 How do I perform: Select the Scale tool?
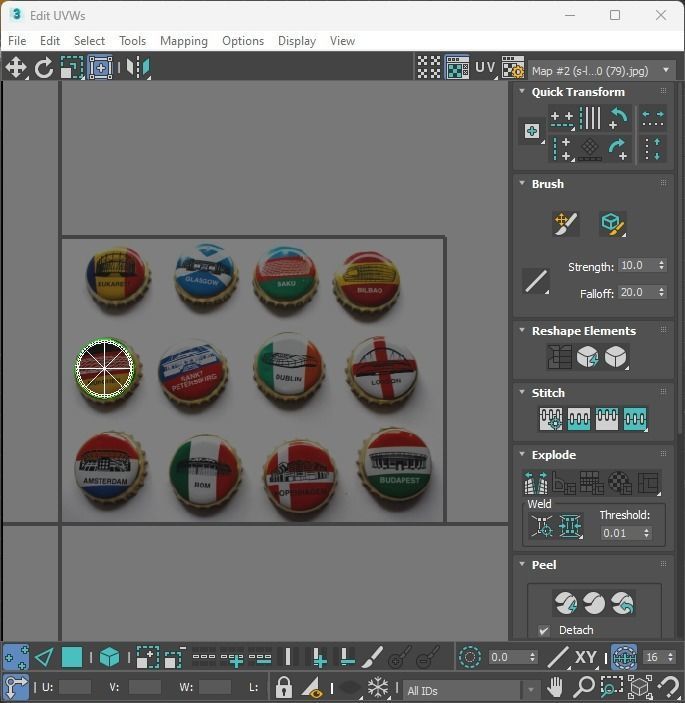point(72,68)
